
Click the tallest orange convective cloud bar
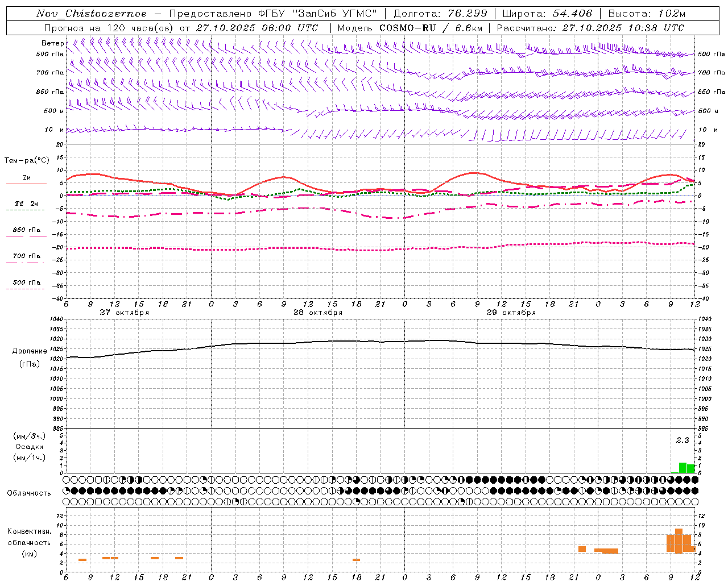click(679, 541)
